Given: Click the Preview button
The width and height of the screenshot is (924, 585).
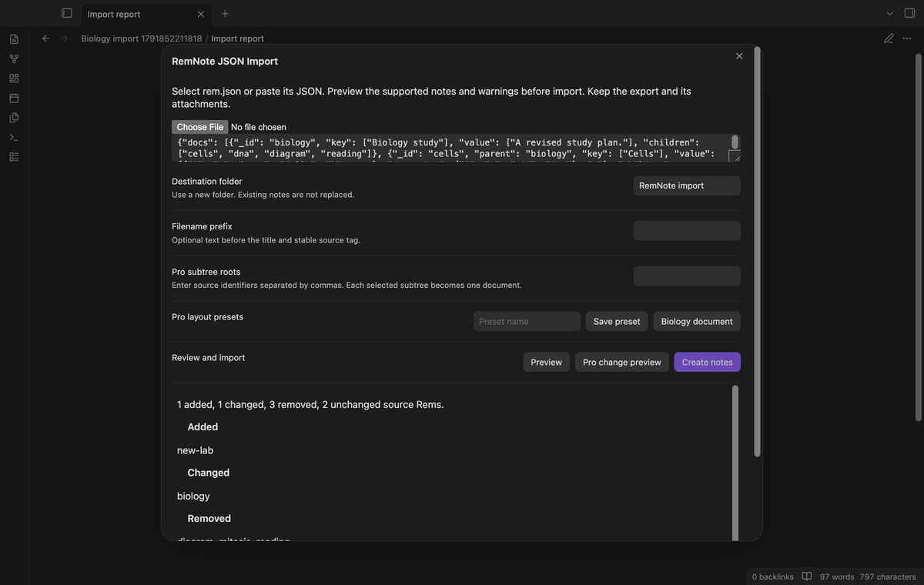Looking at the screenshot, I should pyautogui.click(x=547, y=362).
